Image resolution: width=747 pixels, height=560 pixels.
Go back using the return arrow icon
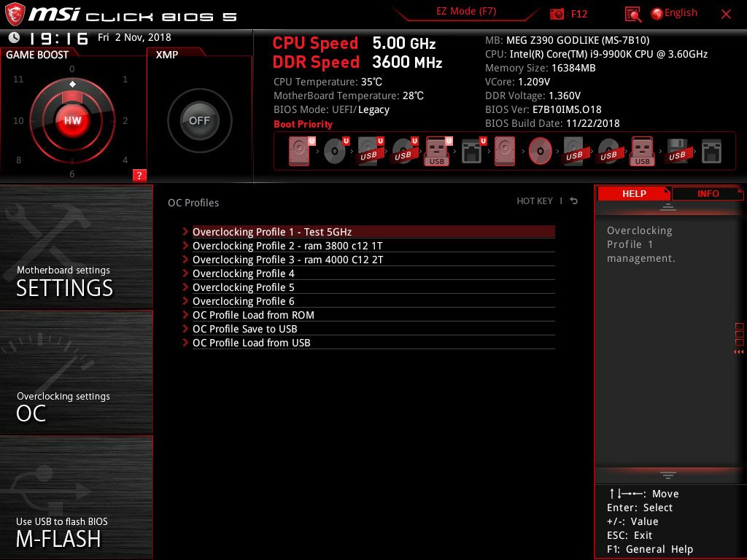[574, 201]
